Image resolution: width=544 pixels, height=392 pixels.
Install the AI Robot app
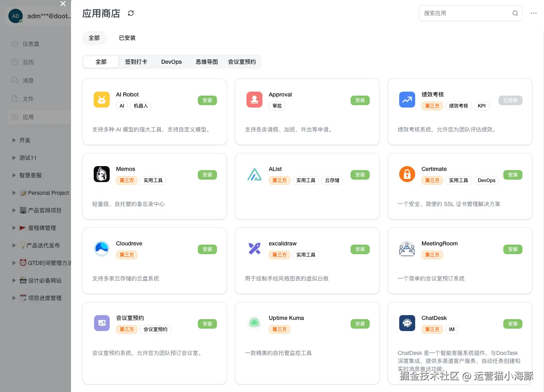[x=207, y=100]
